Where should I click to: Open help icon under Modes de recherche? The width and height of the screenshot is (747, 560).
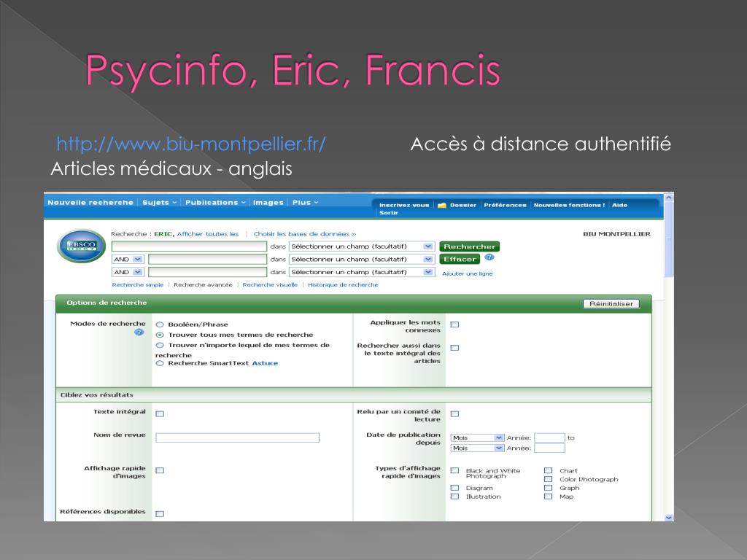(x=139, y=332)
